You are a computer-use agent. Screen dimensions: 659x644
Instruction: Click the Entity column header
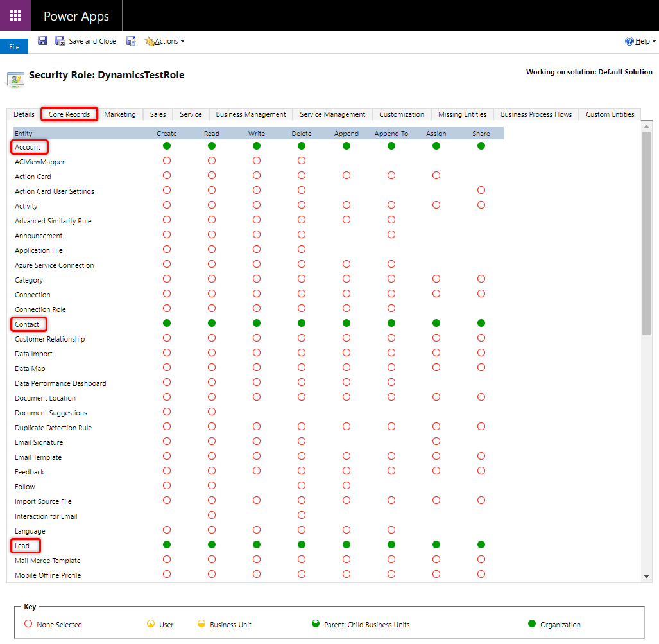24,134
